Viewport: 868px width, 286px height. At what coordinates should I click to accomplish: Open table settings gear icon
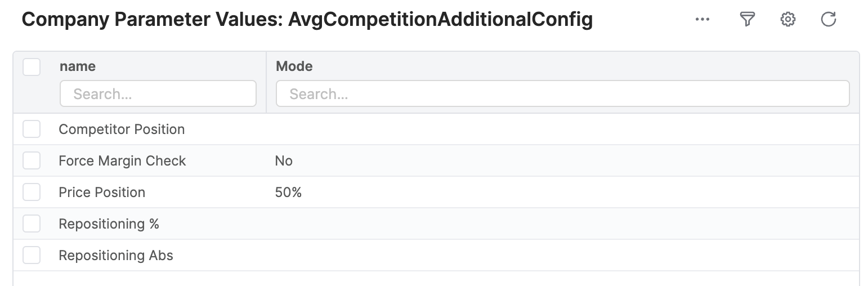point(788,20)
